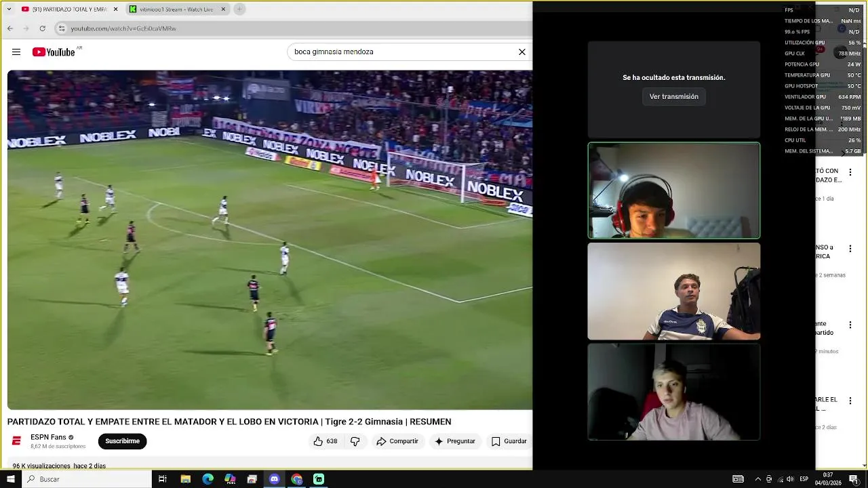Click the video title PARTIDAZO TOTAL Y EMPATE
The width and height of the screenshot is (868, 488).
click(x=229, y=422)
